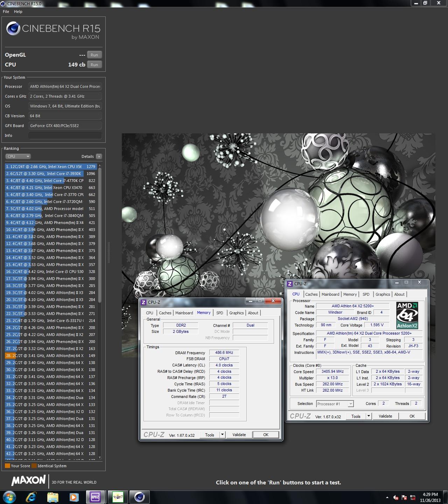Click Validate in CPU-Z CPU window
Image resolution: width=448 pixels, height=504 pixels.
click(x=385, y=416)
